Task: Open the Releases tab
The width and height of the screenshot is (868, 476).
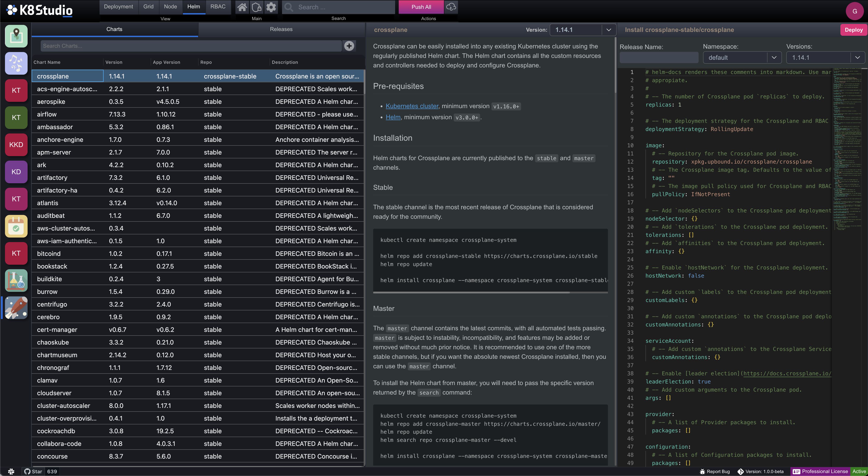Action: pos(281,29)
